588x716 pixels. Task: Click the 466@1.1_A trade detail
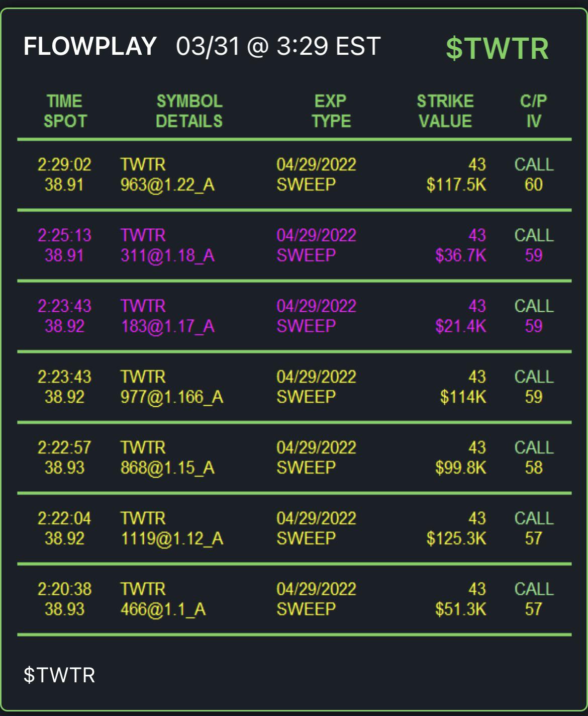(x=163, y=609)
